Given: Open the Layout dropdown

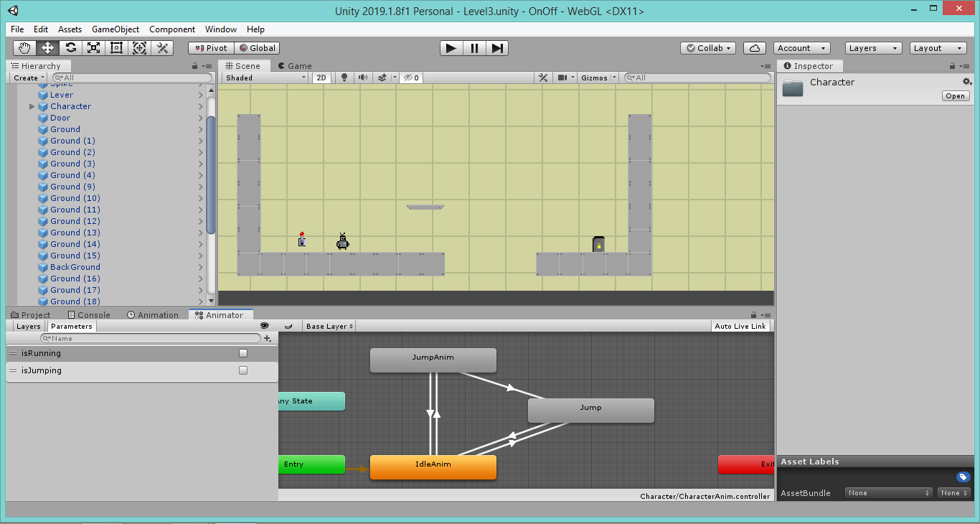Looking at the screenshot, I should (x=938, y=48).
